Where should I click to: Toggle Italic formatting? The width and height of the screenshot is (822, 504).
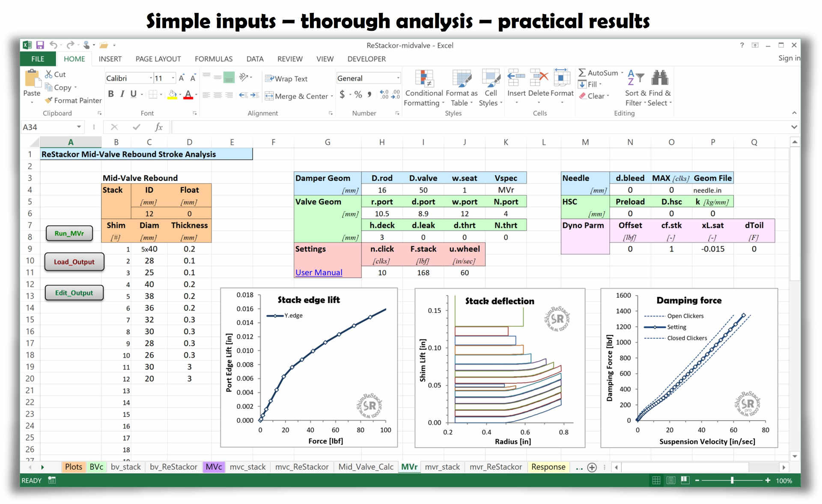tap(122, 94)
